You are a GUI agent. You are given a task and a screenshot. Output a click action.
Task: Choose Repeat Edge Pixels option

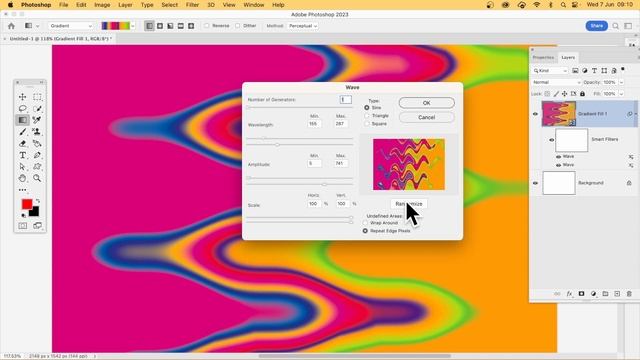[365, 231]
